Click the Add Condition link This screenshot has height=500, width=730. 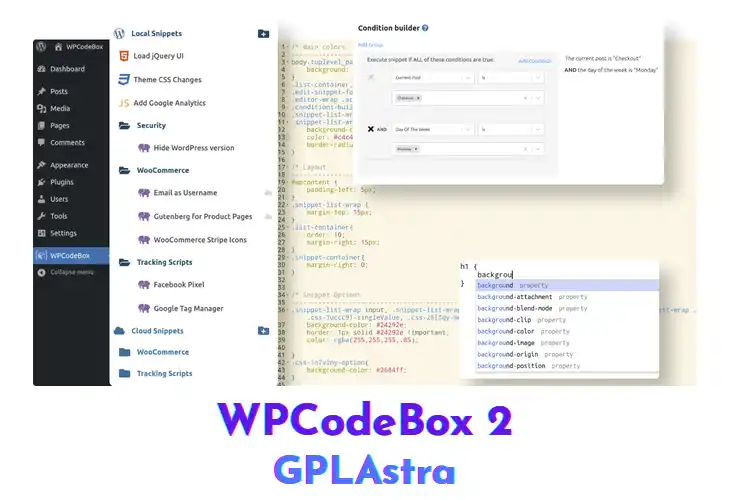point(535,61)
